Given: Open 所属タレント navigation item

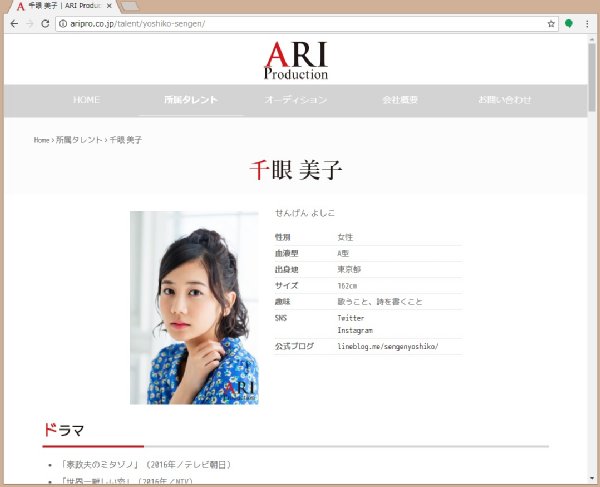Looking at the screenshot, I should [x=191, y=100].
